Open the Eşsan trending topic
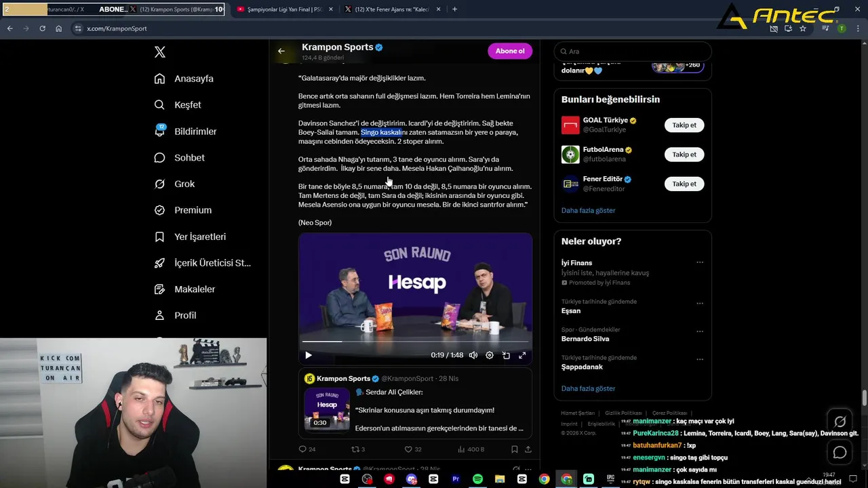The image size is (868, 488). tap(571, 311)
